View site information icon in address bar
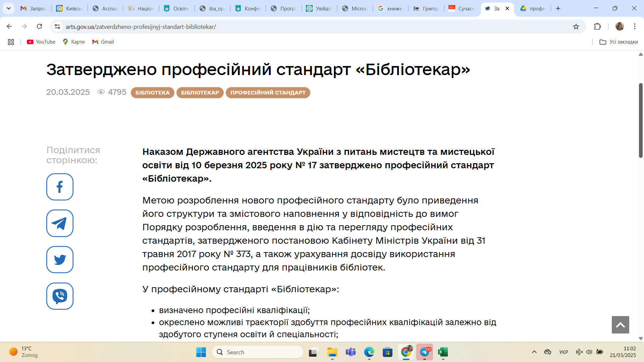 57,26
